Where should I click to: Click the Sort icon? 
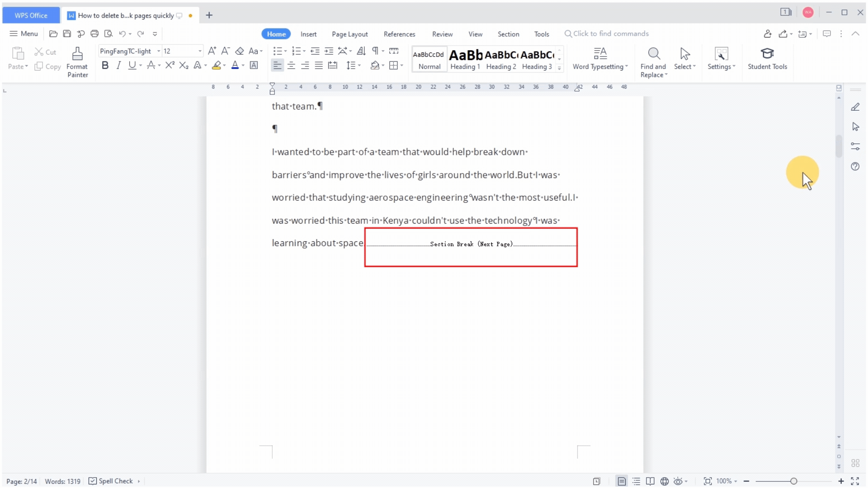(361, 51)
